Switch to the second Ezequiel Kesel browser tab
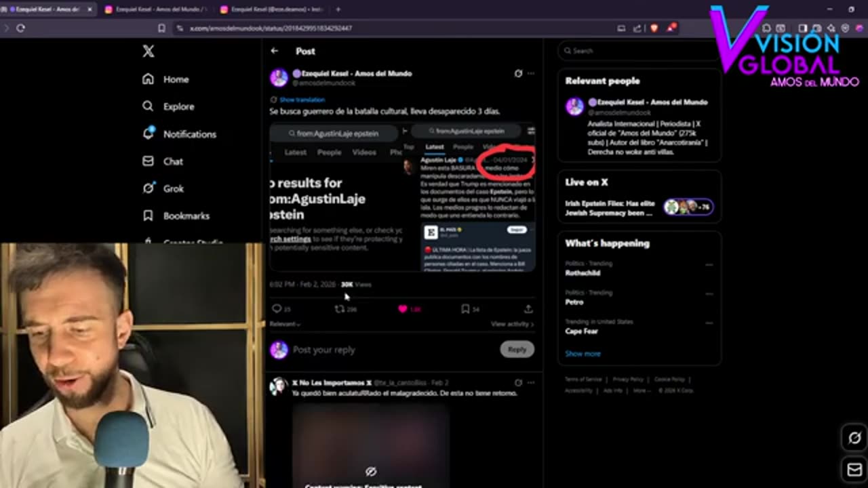Image resolution: width=868 pixels, height=488 pixels. pos(156,9)
